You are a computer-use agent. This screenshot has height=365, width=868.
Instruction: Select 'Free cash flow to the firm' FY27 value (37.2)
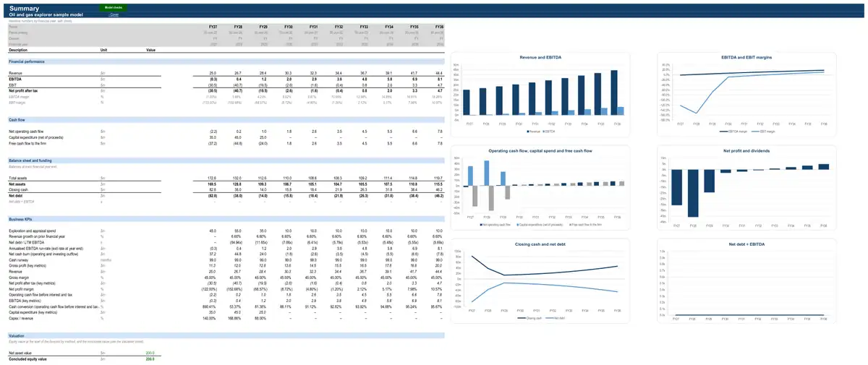213,143
